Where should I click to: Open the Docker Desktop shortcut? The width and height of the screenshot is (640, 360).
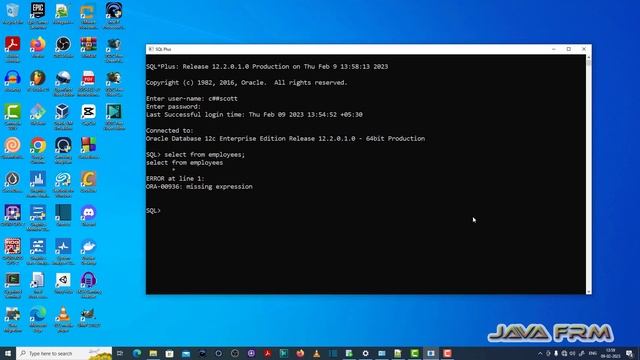coord(89,251)
